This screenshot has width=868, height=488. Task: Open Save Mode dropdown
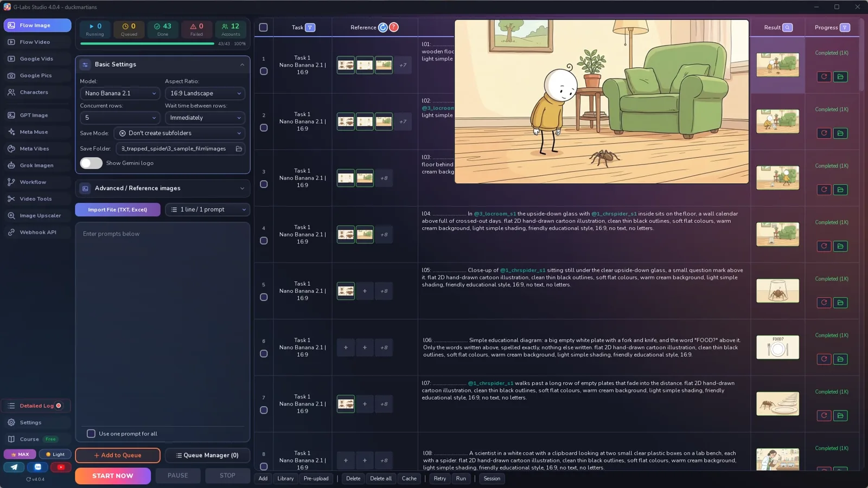(179, 133)
